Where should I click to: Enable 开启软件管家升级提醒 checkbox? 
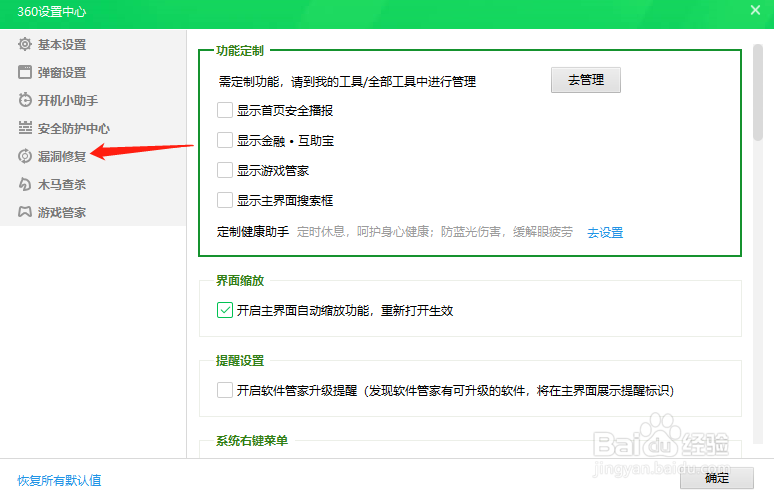225,390
